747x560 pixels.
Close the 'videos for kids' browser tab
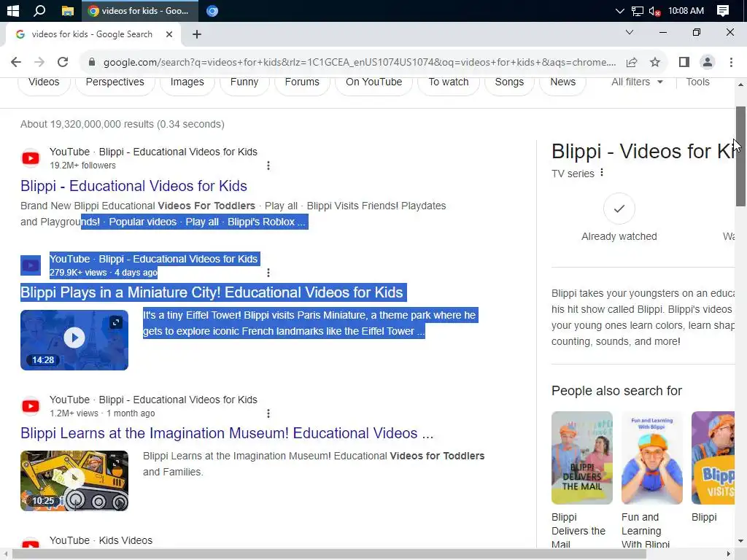click(x=169, y=34)
